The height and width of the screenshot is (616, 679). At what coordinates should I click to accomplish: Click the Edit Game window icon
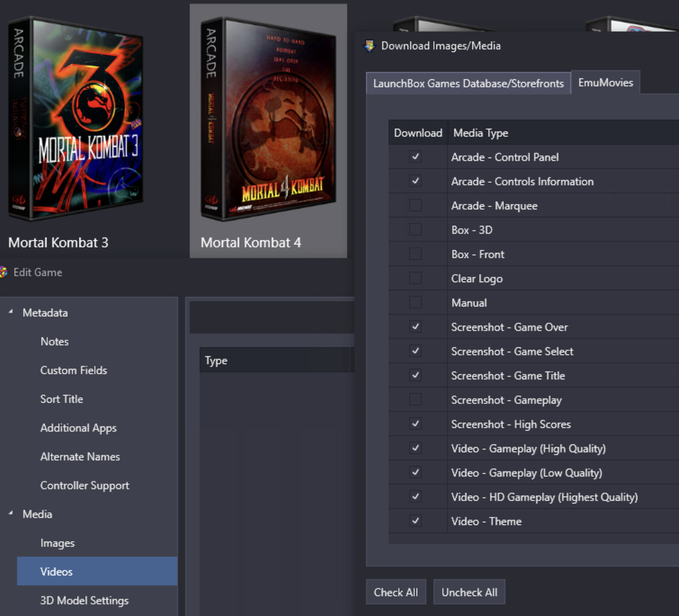point(4,272)
